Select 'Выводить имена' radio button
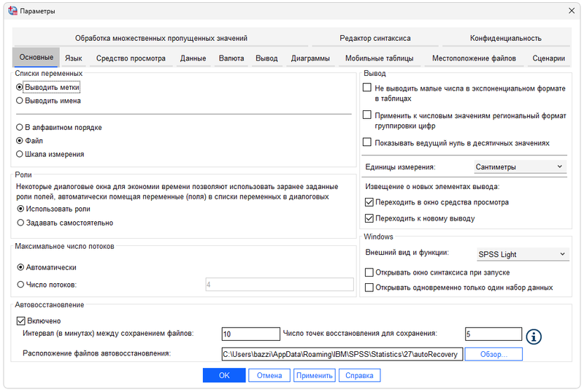 pos(20,101)
